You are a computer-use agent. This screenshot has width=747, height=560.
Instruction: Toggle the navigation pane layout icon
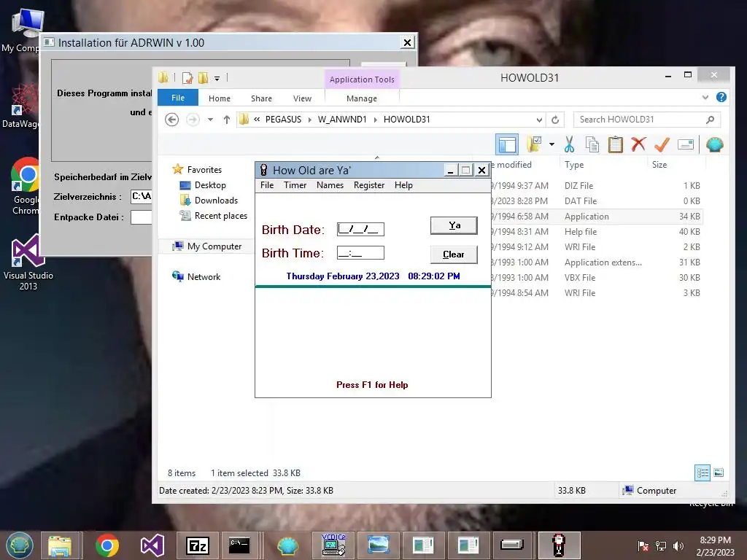pos(507,144)
